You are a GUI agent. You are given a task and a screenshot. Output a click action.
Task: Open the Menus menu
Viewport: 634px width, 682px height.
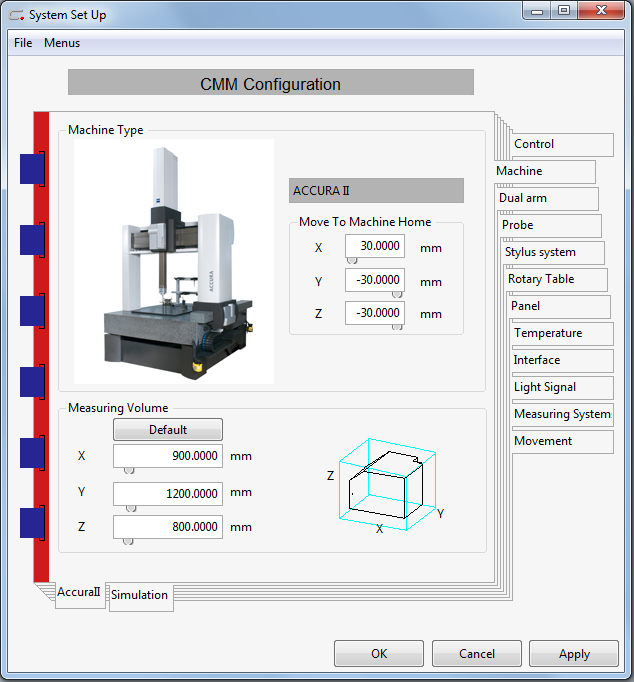coord(62,43)
